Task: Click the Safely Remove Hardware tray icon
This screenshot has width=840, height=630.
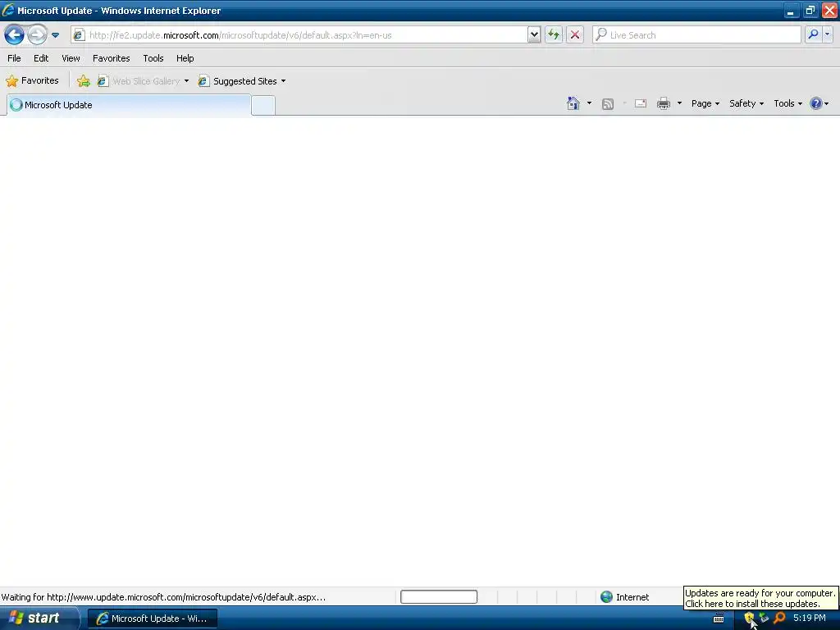Action: [x=764, y=618]
